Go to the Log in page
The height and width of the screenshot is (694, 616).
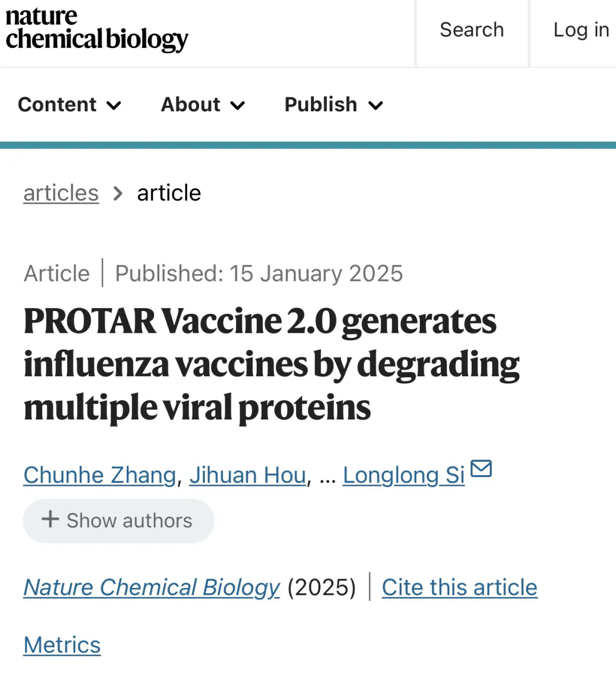(581, 30)
